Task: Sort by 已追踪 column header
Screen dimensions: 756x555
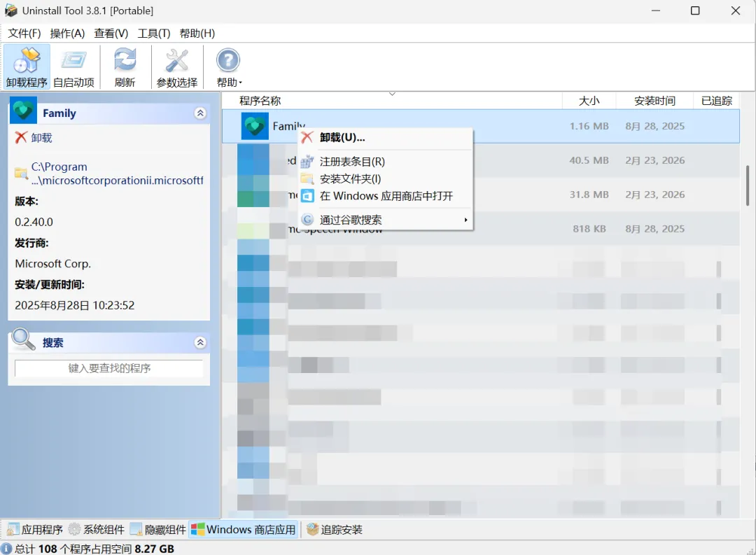Action: [717, 101]
